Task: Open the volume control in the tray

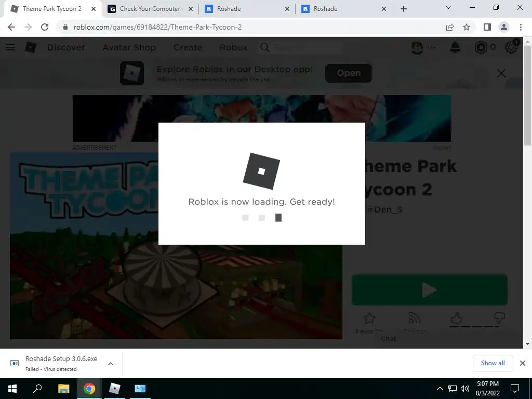Action: pyautogui.click(x=465, y=389)
